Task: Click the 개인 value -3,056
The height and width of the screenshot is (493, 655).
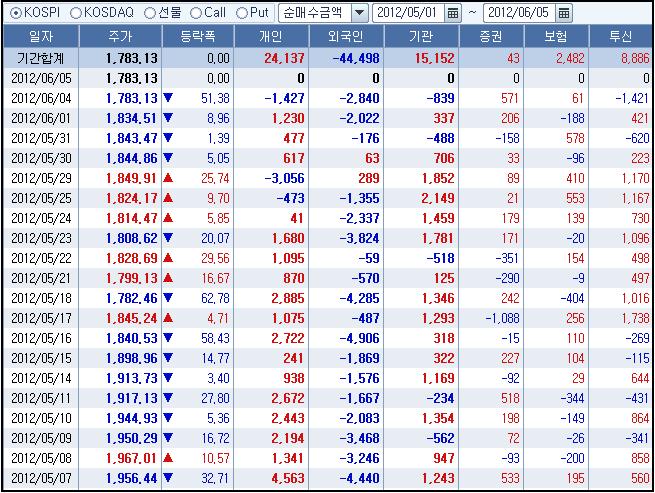Action: 284,178
